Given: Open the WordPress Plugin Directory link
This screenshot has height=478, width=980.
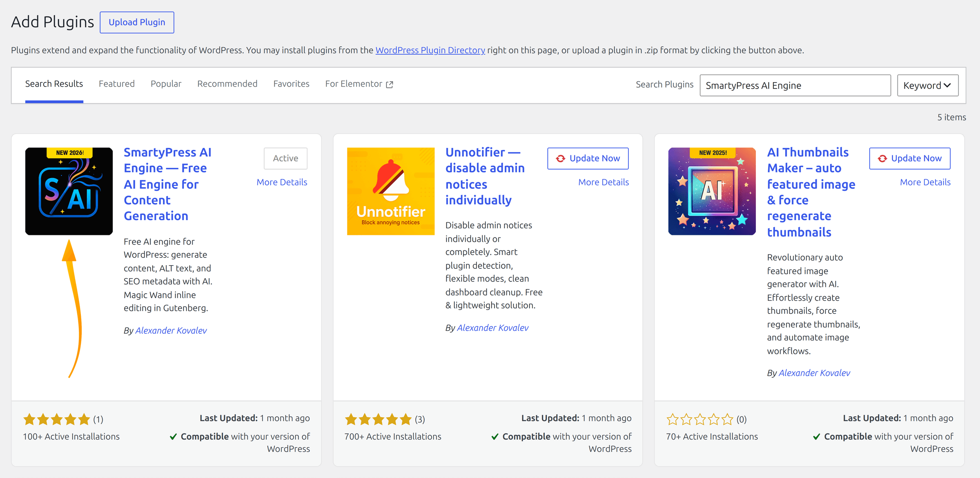Looking at the screenshot, I should pos(430,50).
